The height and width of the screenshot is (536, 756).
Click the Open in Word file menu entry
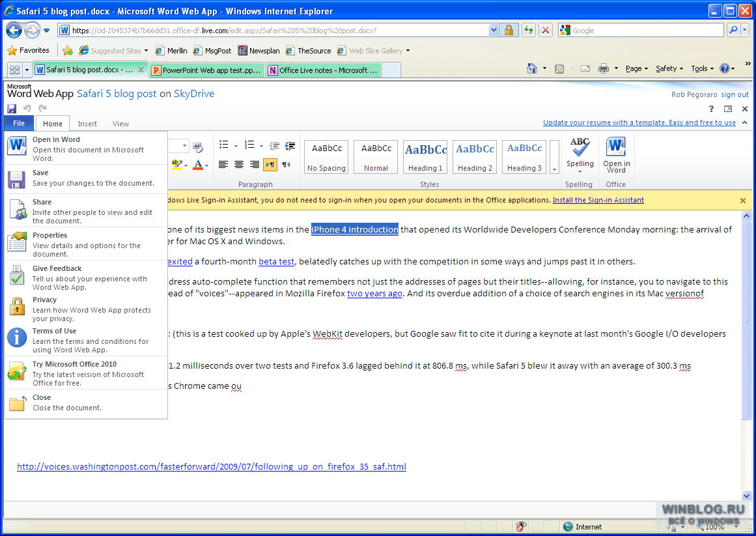(x=86, y=148)
